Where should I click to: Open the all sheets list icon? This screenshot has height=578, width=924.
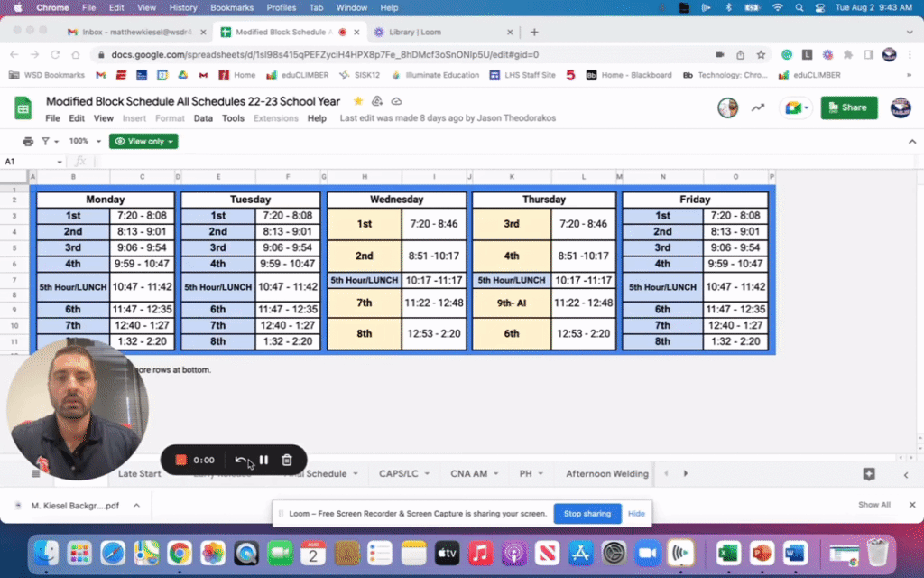(36, 473)
